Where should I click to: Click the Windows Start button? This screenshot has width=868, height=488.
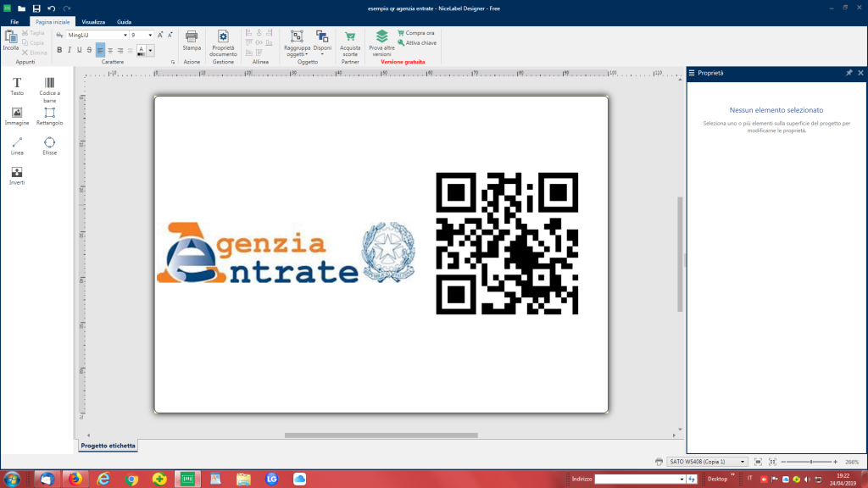pos(12,479)
